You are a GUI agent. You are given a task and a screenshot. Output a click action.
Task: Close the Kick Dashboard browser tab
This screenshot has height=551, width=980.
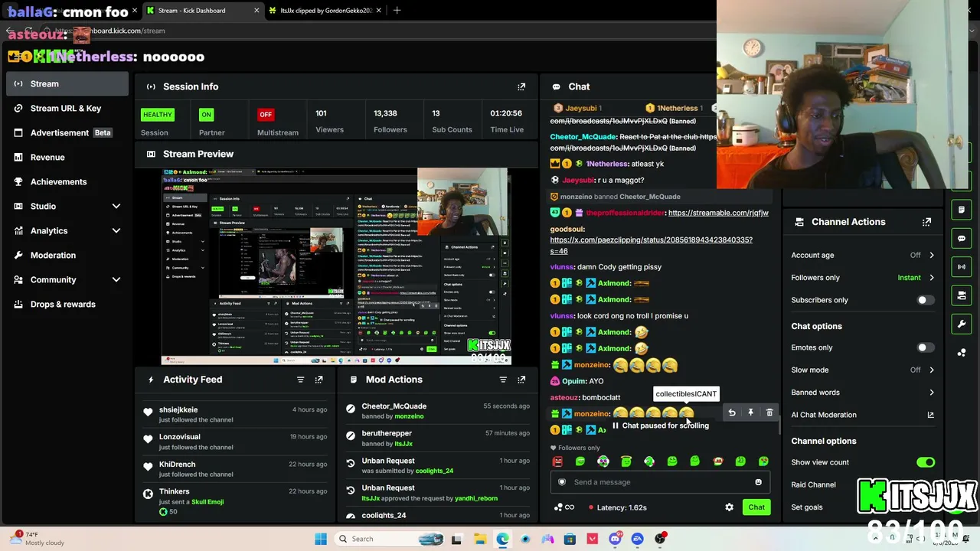click(256, 11)
